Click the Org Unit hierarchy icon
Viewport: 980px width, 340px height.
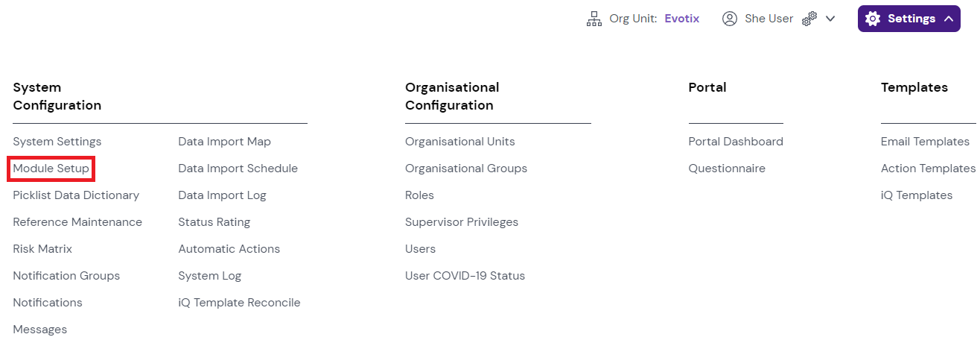594,19
